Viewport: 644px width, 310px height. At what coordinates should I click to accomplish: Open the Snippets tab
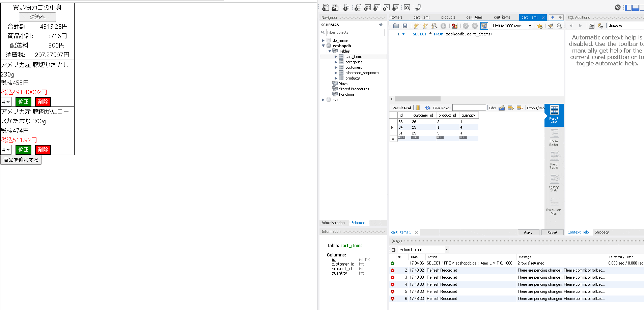601,232
